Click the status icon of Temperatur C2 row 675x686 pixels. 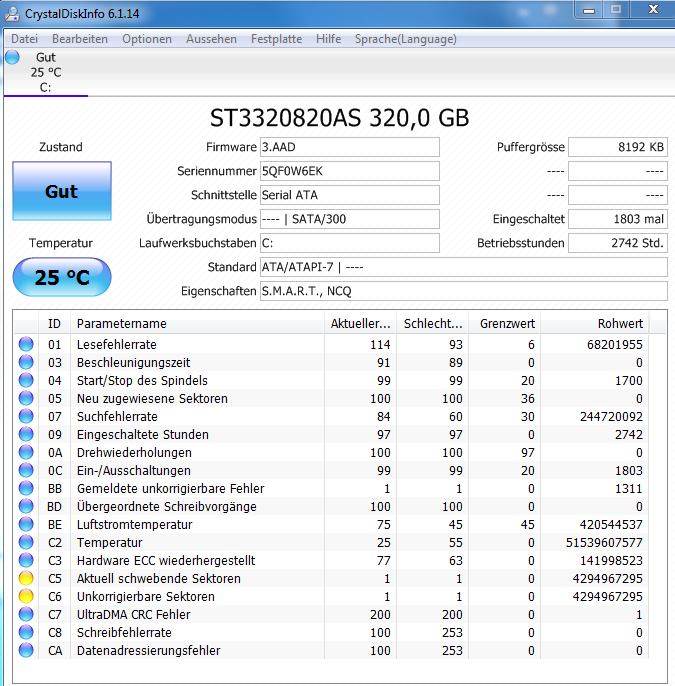26,542
